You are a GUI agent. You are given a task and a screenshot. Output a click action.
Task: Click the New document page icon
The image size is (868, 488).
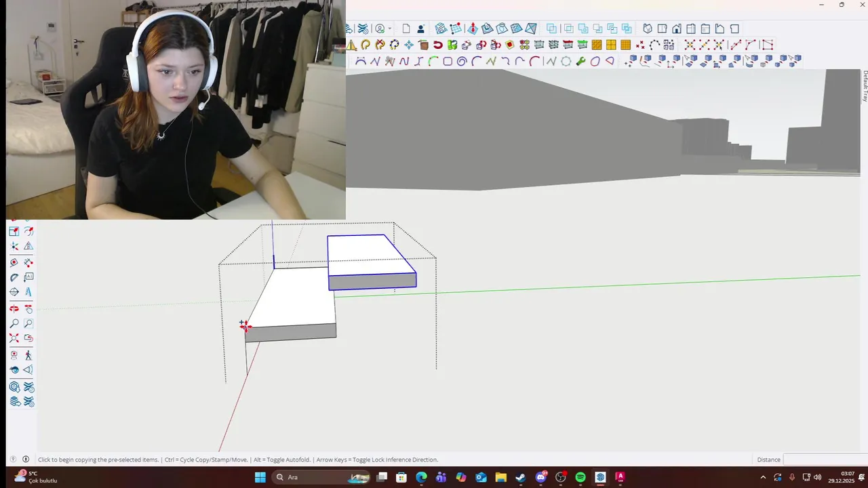pyautogui.click(x=406, y=28)
